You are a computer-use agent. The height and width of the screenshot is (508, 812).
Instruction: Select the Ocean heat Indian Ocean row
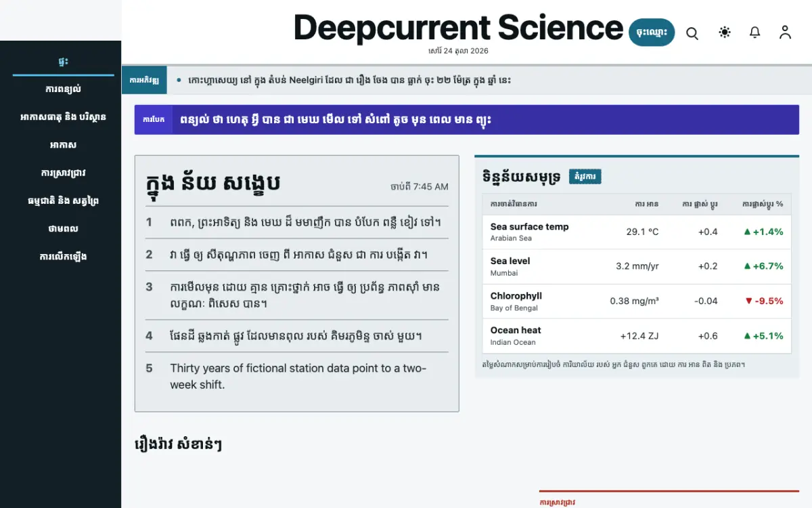(x=637, y=336)
